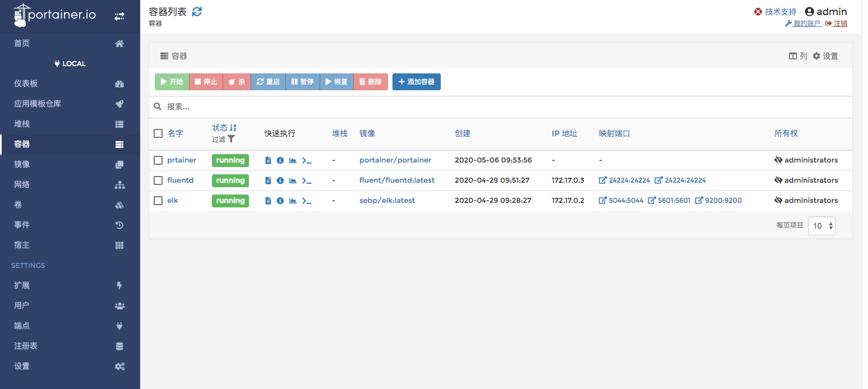
Task: Open the console icon for the fluentd container
Action: pos(307,180)
